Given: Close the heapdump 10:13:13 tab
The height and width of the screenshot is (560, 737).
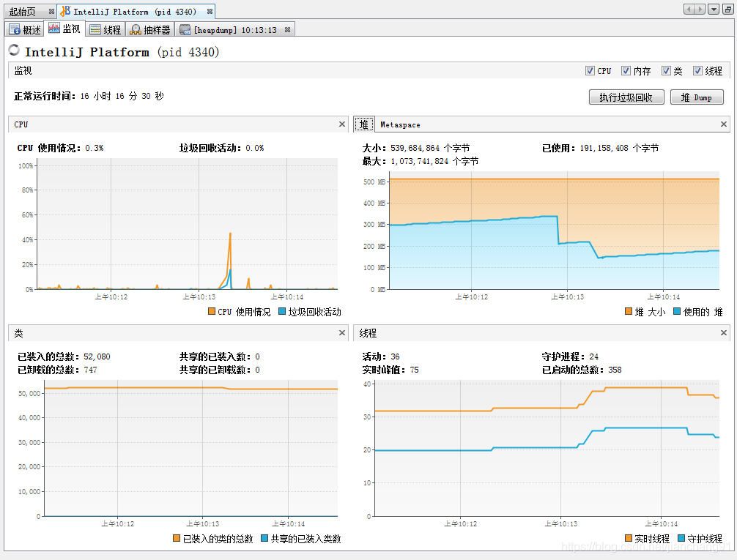Looking at the screenshot, I should click(287, 29).
